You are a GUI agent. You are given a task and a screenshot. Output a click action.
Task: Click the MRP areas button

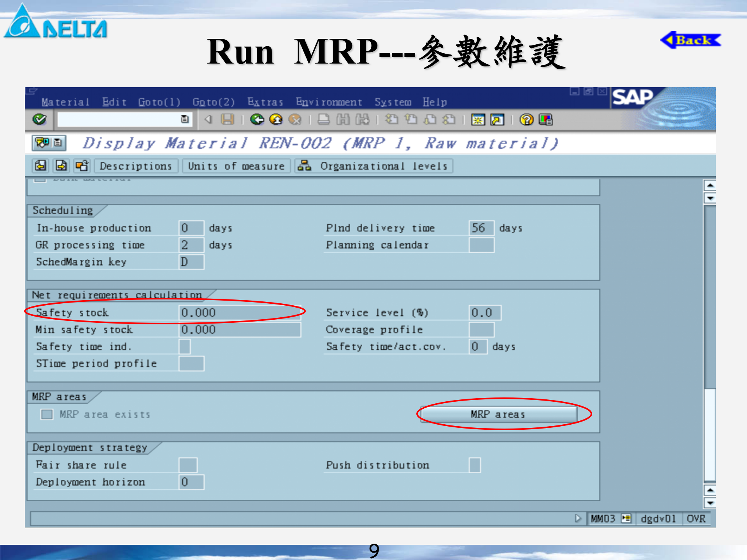497,414
